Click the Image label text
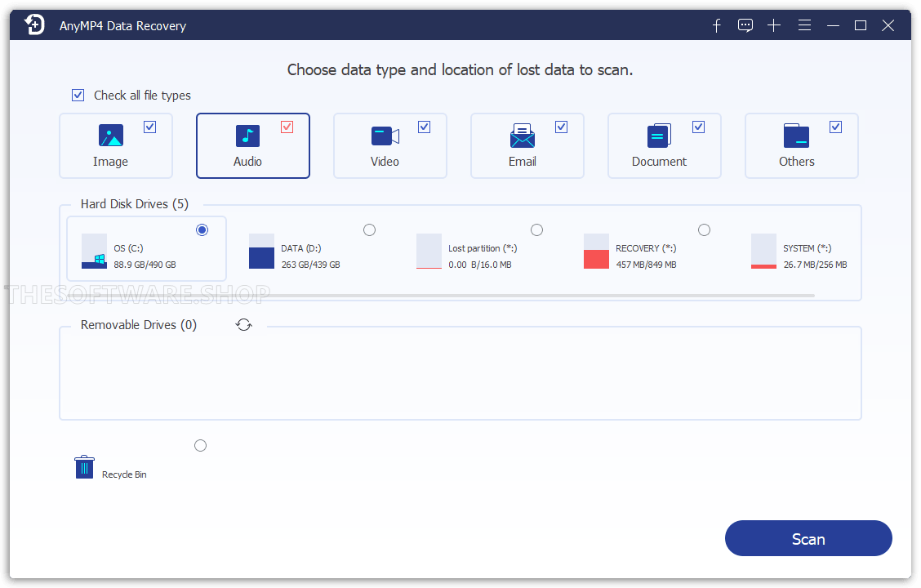921x588 pixels. 110,162
